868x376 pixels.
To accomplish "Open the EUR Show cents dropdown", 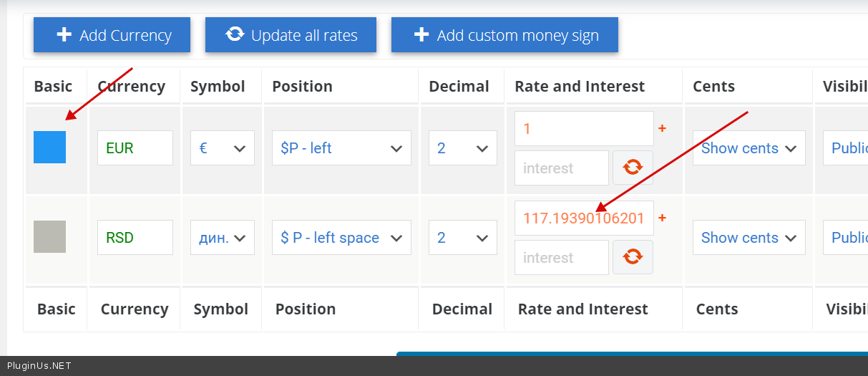I will point(748,148).
